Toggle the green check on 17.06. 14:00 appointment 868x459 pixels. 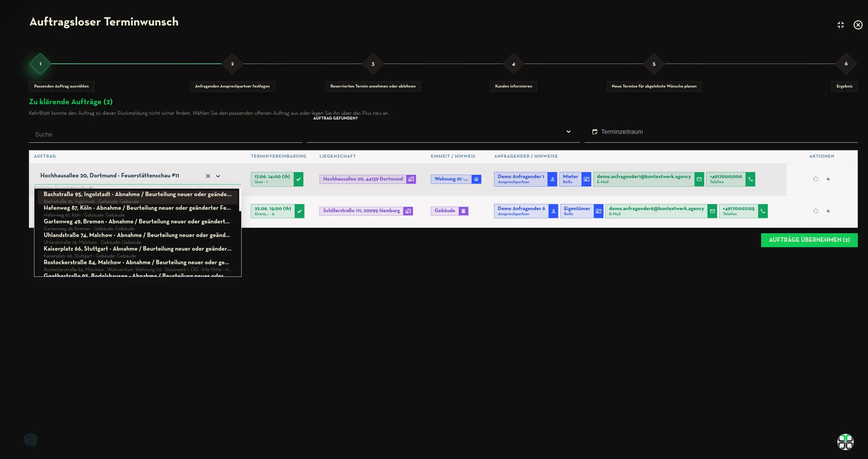coord(298,179)
